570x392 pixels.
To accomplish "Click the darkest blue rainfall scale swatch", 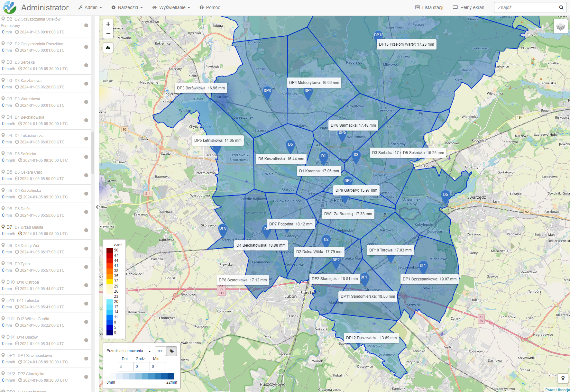I will coord(170,376).
